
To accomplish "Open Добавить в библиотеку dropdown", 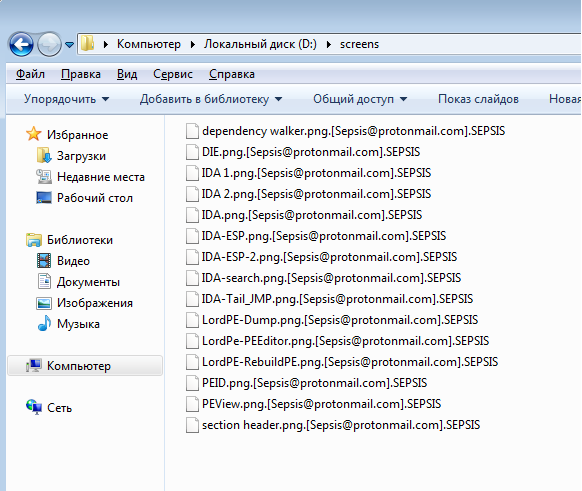I will coord(211,99).
